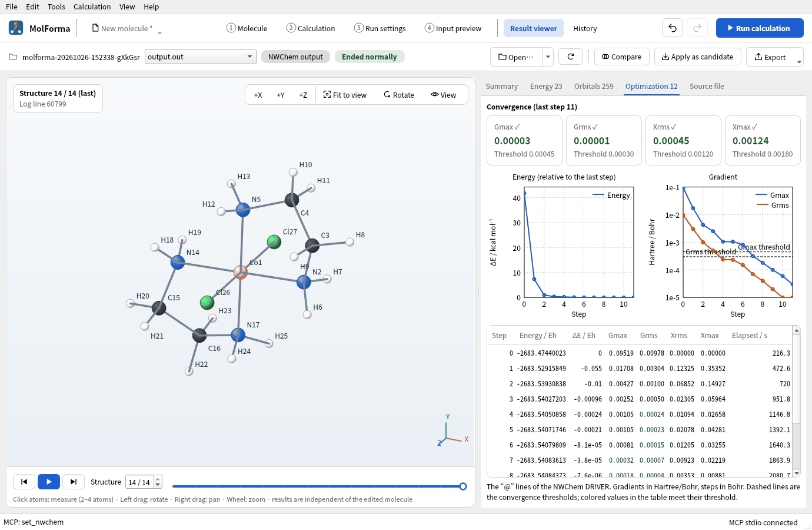Viewport: 812px width, 530px height.
Task: Play the structure animation
Action: 49,482
